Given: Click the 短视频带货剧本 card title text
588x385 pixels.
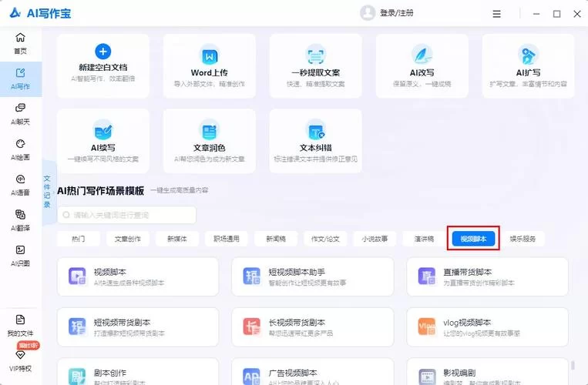Looking at the screenshot, I should tap(122, 323).
